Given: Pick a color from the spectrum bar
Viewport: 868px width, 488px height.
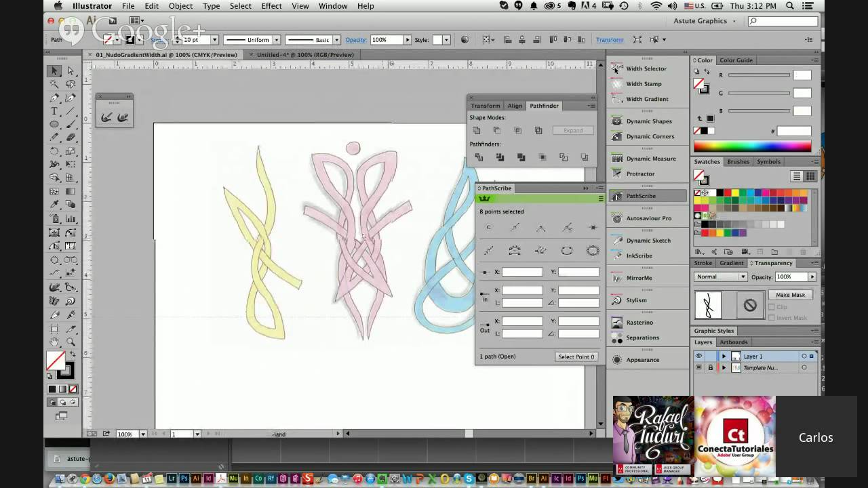Looking at the screenshot, I should point(752,146).
